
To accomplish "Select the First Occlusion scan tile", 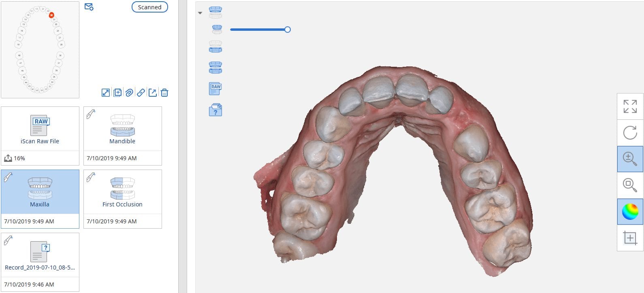I will click(x=122, y=192).
